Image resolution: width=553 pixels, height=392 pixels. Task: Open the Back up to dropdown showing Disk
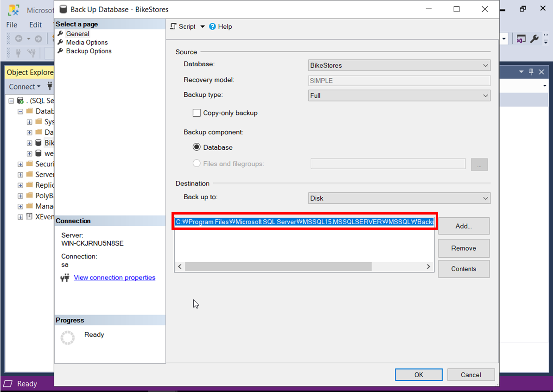click(x=399, y=198)
